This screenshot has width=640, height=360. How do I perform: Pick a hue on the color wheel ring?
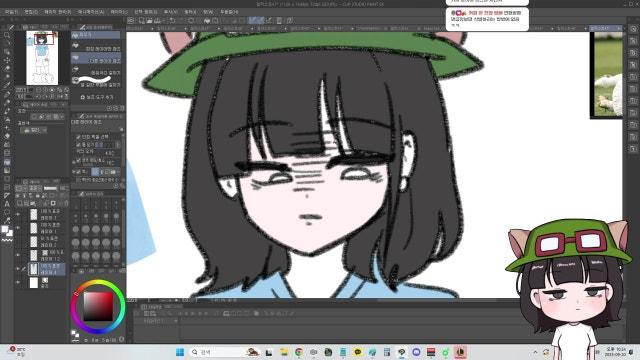[x=98, y=282]
